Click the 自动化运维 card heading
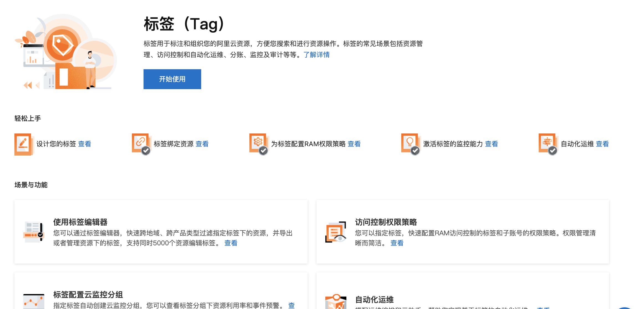Image resolution: width=644 pixels, height=309 pixels. (374, 300)
